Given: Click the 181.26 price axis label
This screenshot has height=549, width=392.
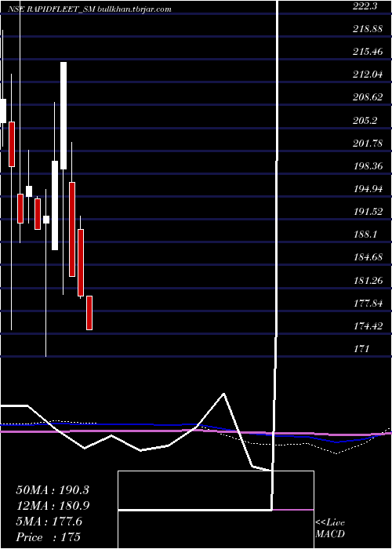Looking at the screenshot, I should pyautogui.click(x=368, y=280).
